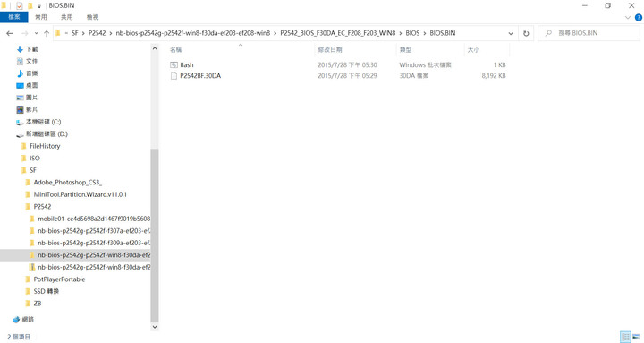Image resolution: width=644 pixels, height=343 pixels.
Task: Open the quick access toolbar customize dropdown
Action: click(39, 6)
